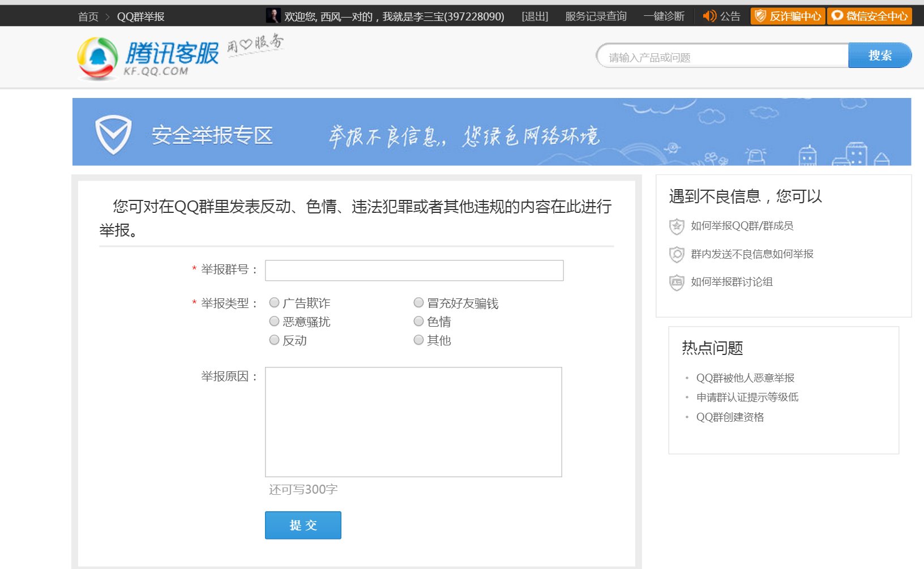Click the 微信安全中心 icon in top bar
924x569 pixels.
coord(837,16)
